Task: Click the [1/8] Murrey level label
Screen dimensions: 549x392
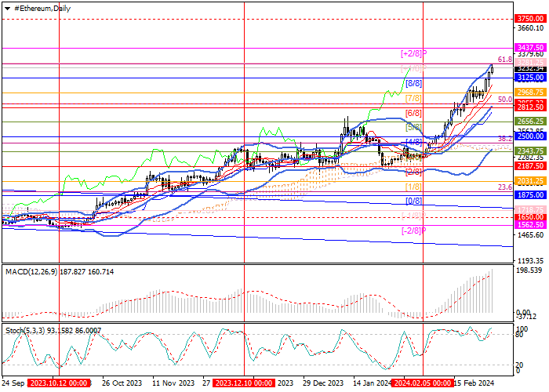Action: [414, 187]
